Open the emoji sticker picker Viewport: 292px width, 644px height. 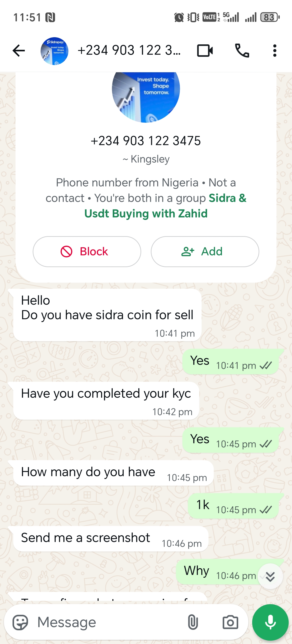pyautogui.click(x=21, y=622)
